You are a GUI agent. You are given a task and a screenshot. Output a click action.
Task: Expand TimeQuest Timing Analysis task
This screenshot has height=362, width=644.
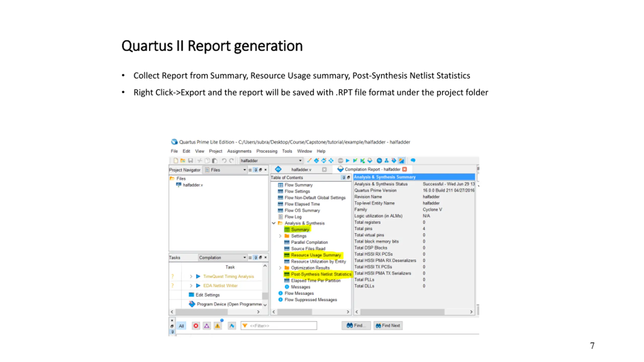pos(191,276)
